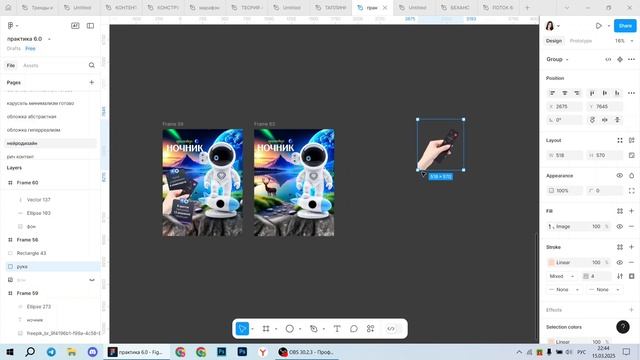Open the second None stroke endpoint dropdown
Viewport: 640px width, 360px height.
pos(604,289)
